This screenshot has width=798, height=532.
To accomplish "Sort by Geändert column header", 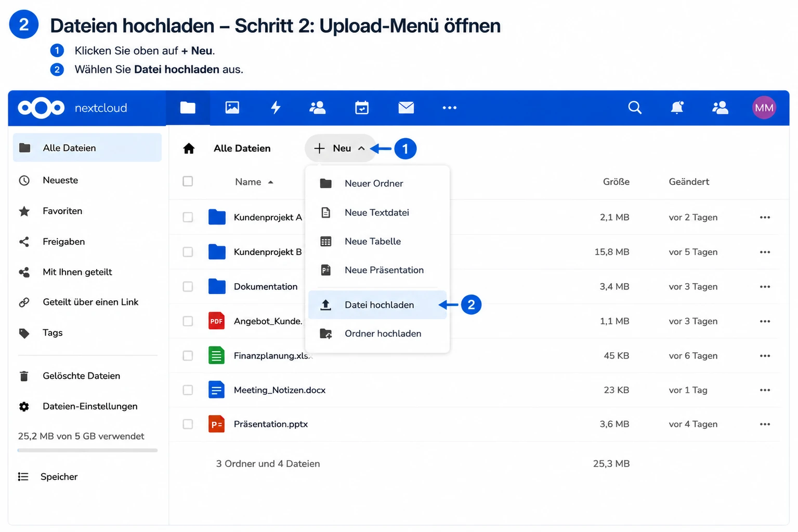I will pyautogui.click(x=689, y=182).
